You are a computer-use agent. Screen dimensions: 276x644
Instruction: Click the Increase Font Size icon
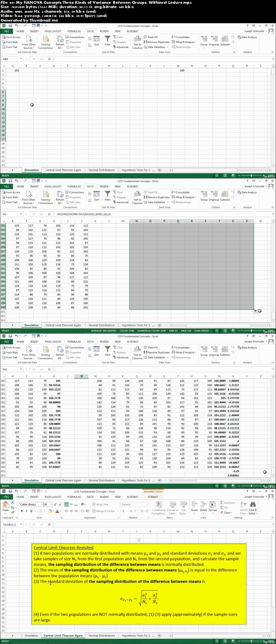click(55, 504)
